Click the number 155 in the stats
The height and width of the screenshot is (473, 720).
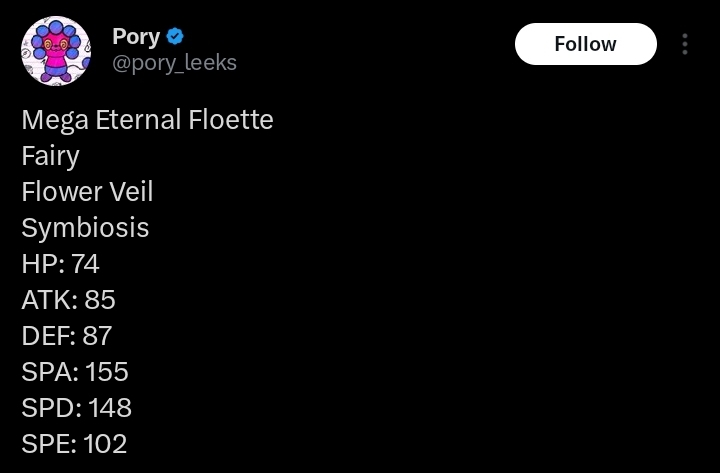coord(107,372)
